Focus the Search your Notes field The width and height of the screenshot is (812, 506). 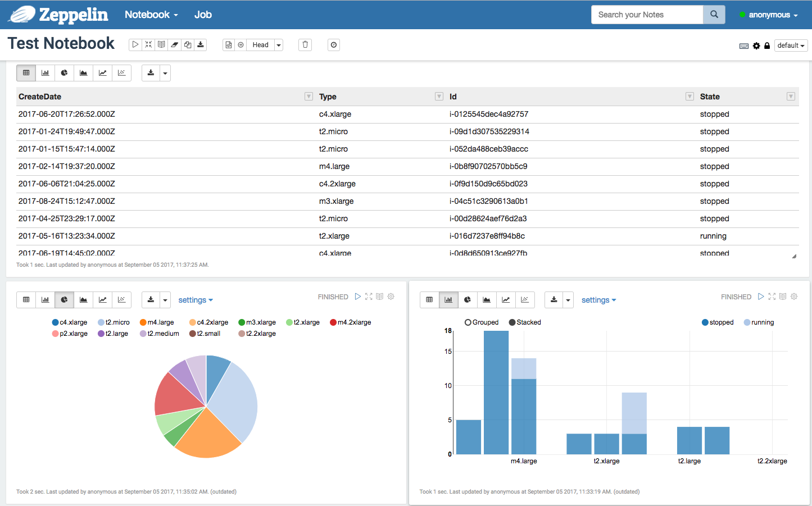[x=647, y=15]
